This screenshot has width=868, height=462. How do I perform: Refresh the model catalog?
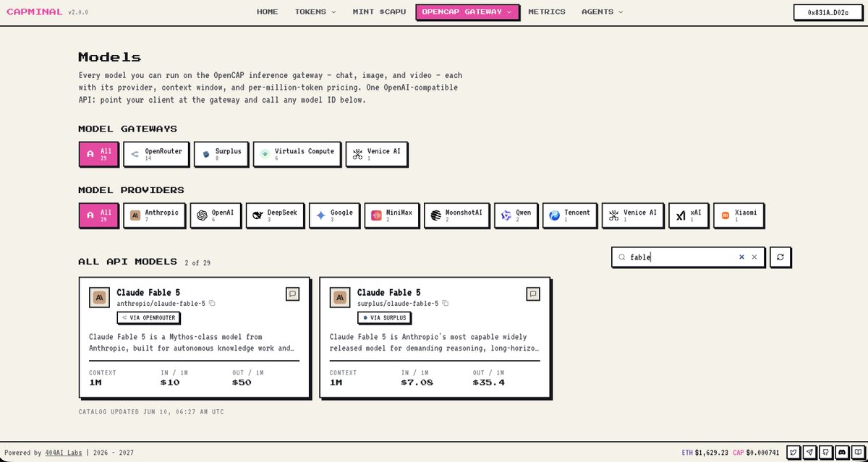(780, 257)
